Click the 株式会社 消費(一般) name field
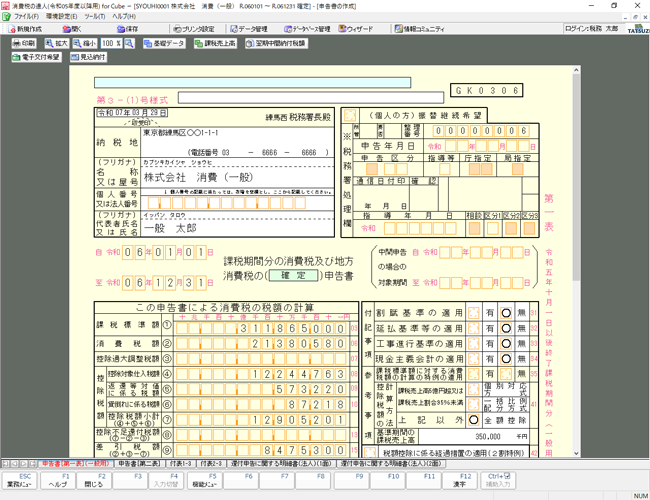Image resolution: width=650 pixels, height=500 pixels. (x=237, y=177)
